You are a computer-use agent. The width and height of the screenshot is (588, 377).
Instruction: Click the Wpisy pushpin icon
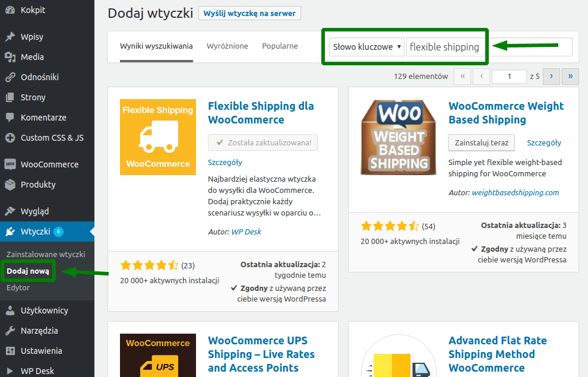pyautogui.click(x=10, y=37)
